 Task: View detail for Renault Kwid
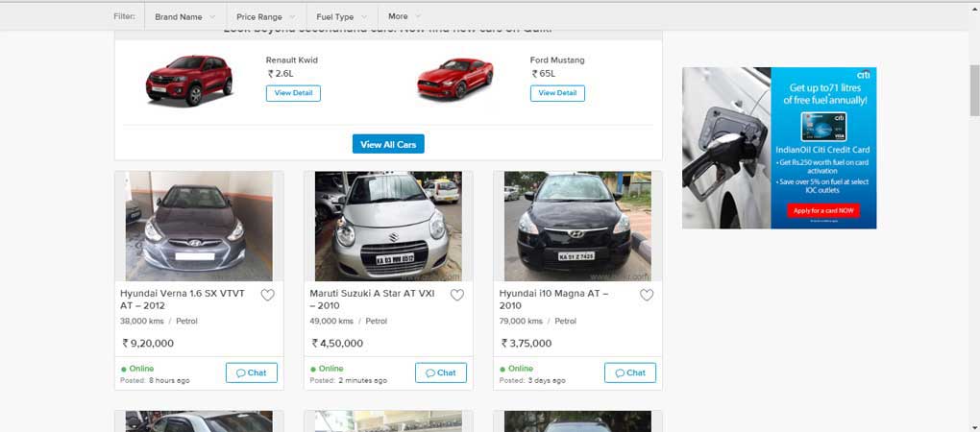point(293,93)
